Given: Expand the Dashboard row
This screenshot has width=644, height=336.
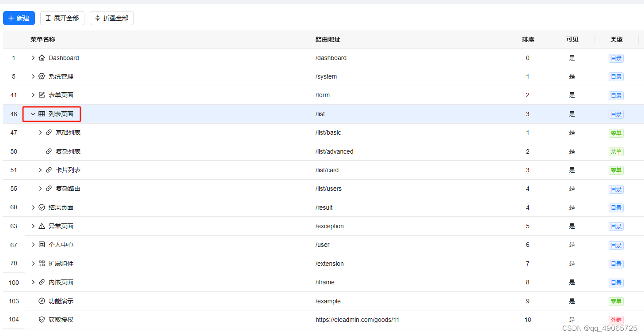Looking at the screenshot, I should [x=33, y=58].
